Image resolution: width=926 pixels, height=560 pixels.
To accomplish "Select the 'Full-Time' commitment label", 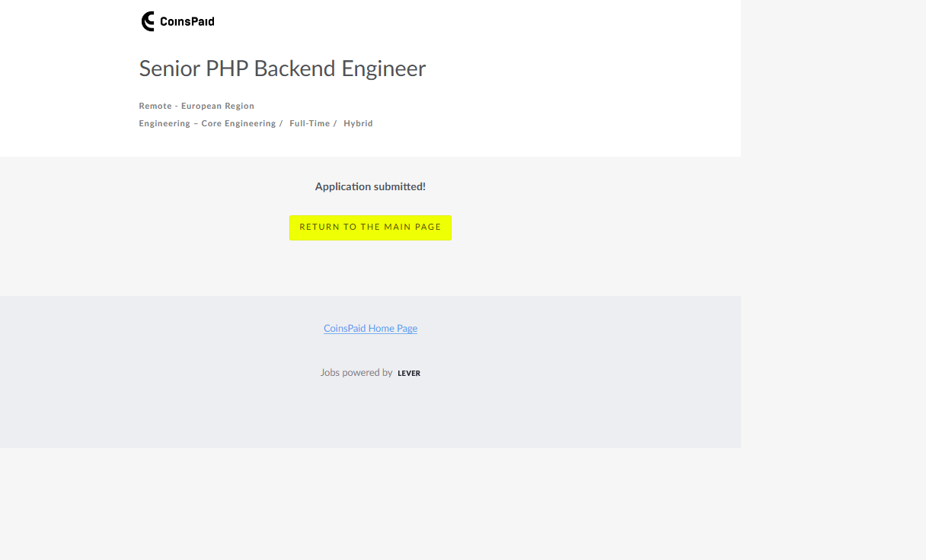I will pyautogui.click(x=309, y=123).
